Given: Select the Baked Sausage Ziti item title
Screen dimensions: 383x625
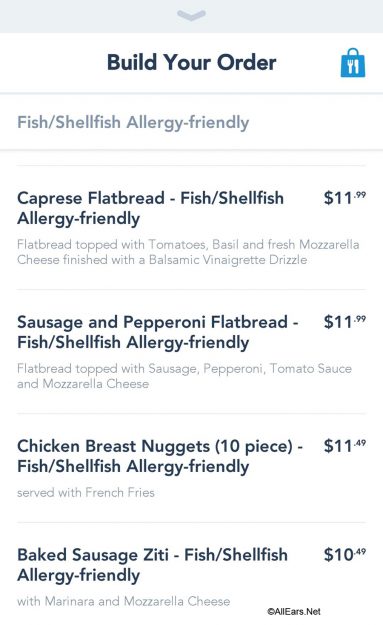Looking at the screenshot, I should click(152, 565).
